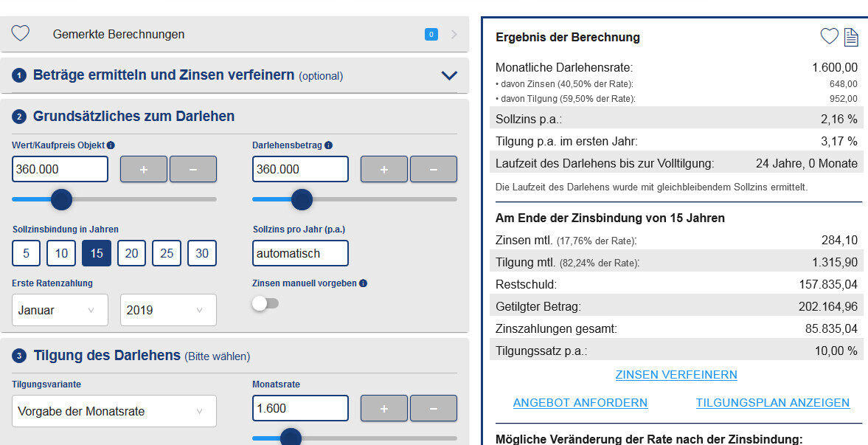Open the Tilgungsvariante dropdown
The height and width of the screenshot is (445, 868).
point(114,411)
